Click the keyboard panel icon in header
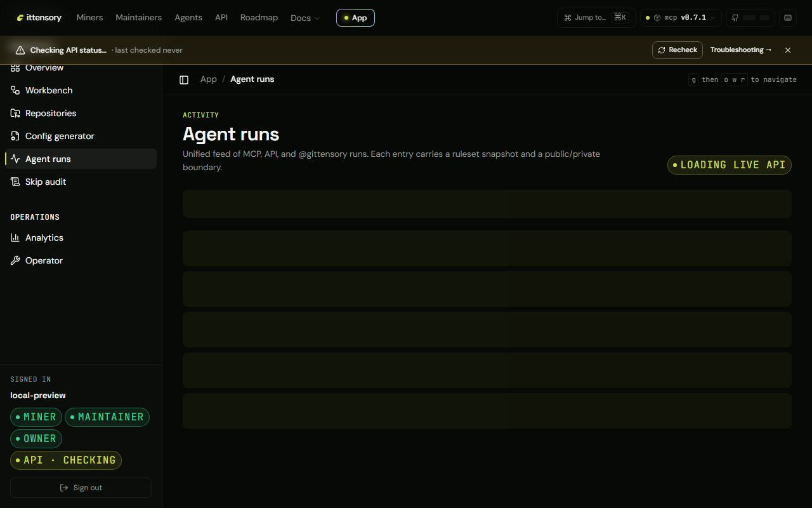The image size is (812, 508). 788,18
